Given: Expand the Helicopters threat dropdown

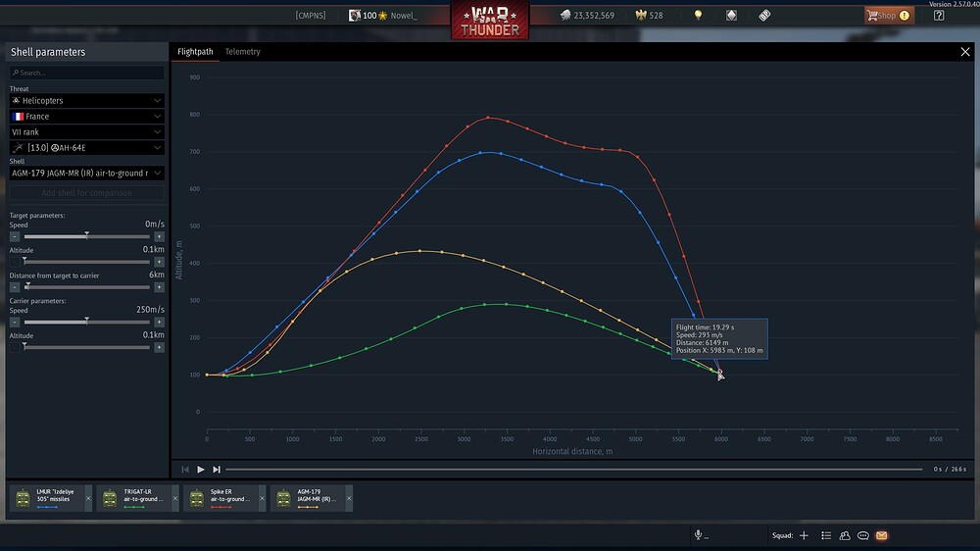Looking at the screenshot, I should tap(87, 101).
